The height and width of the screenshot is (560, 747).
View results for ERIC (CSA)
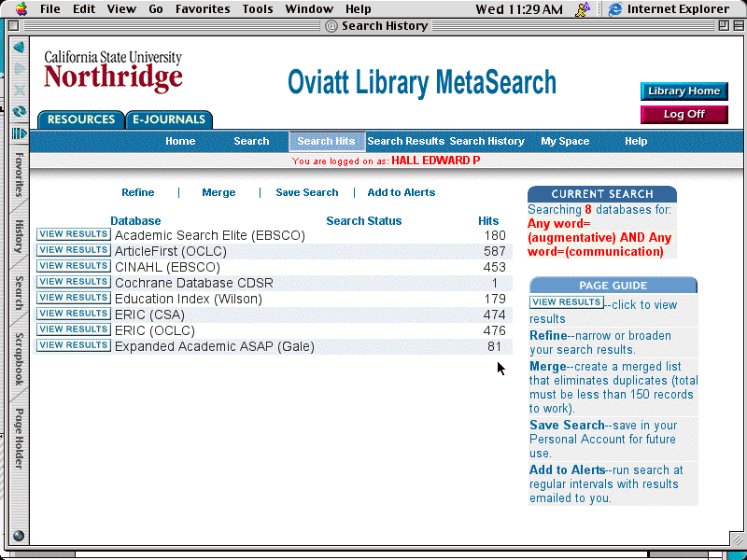pyautogui.click(x=74, y=314)
